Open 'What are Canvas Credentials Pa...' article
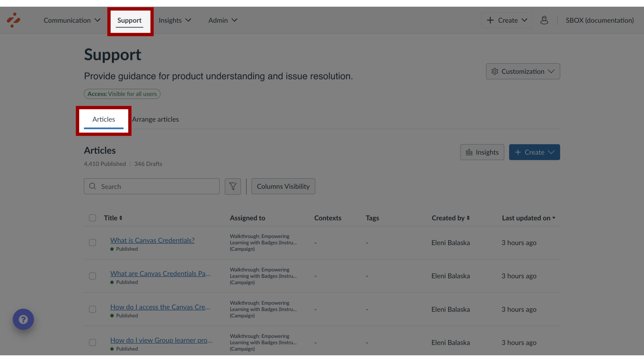This screenshot has width=644, height=362. (160, 274)
